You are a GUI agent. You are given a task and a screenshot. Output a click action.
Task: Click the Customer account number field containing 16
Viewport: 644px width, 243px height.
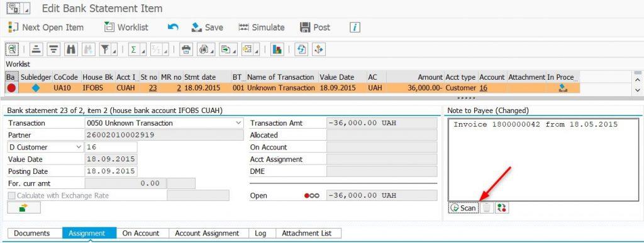coord(111,147)
